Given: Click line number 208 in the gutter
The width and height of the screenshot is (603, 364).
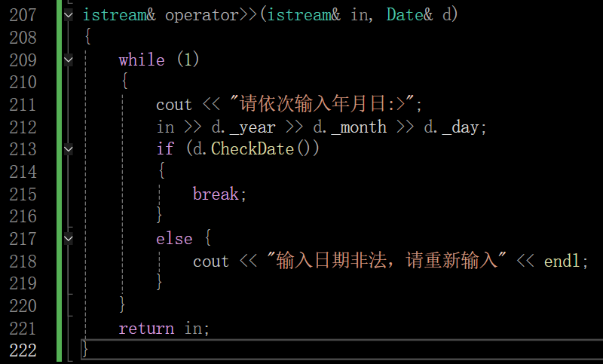Looking at the screenshot, I should [x=23, y=38].
